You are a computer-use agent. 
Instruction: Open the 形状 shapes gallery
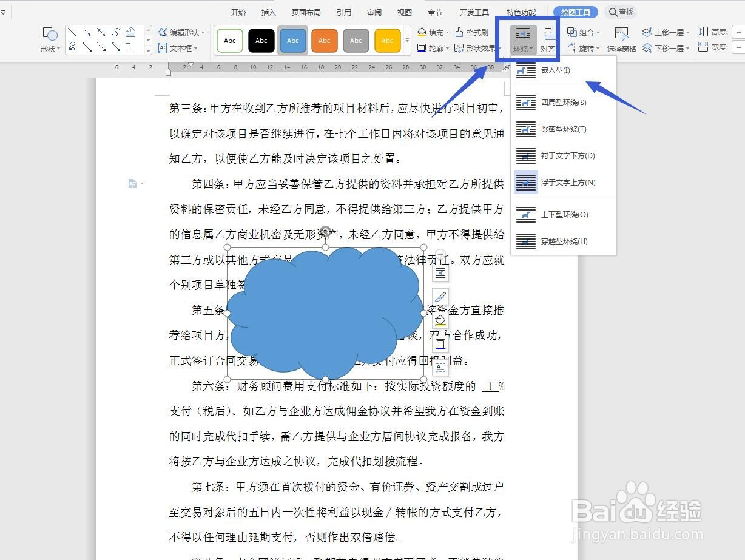tap(50, 40)
